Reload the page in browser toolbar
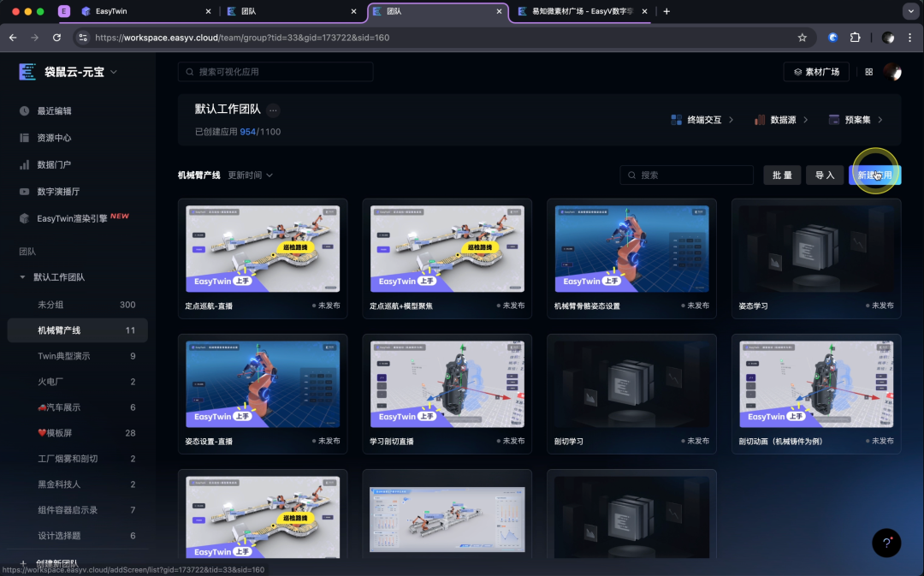Screen dimensions: 924x576 tap(56, 38)
